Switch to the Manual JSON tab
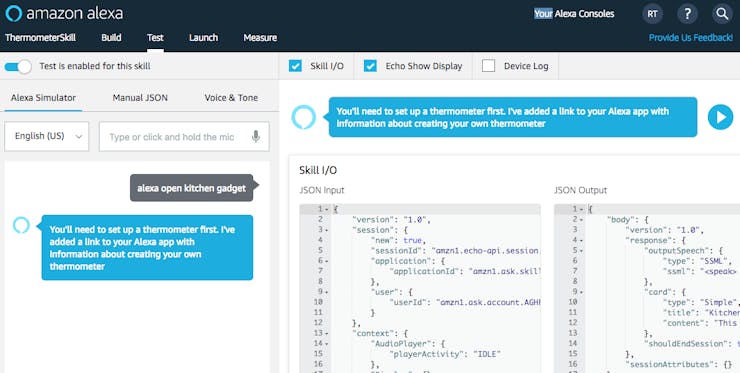740x373 pixels. 140,98
